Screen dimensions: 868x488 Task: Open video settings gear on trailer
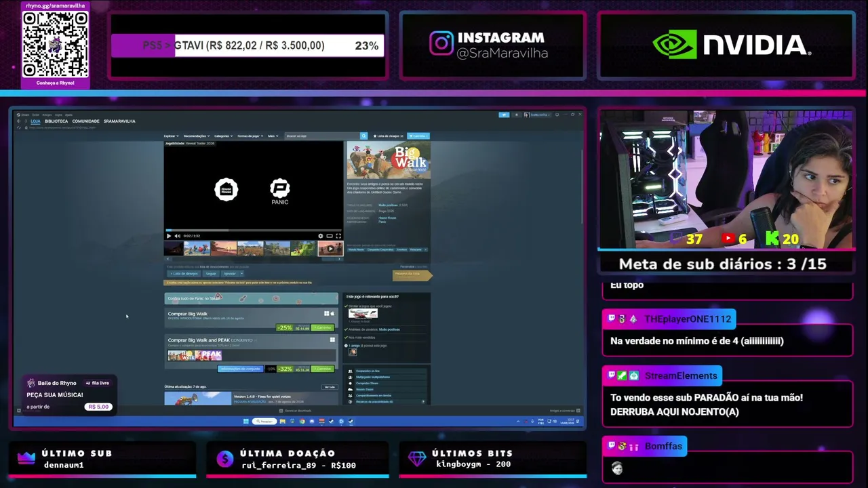coord(321,236)
